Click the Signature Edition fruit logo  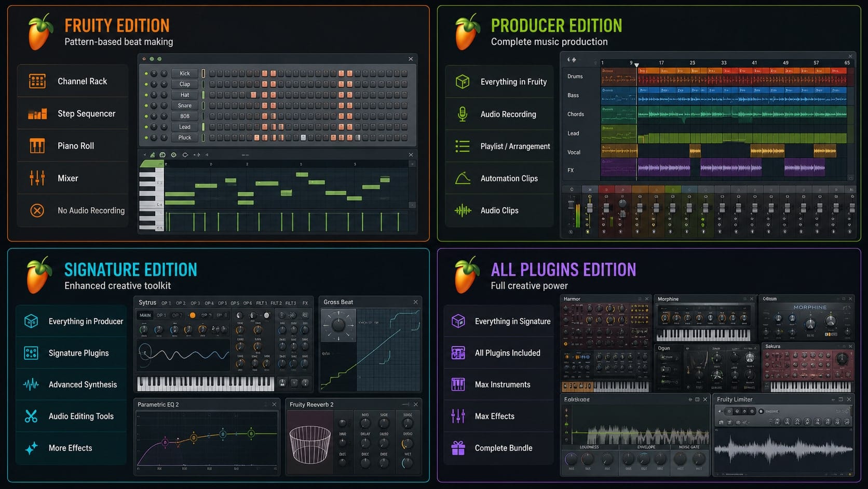pyautogui.click(x=39, y=275)
